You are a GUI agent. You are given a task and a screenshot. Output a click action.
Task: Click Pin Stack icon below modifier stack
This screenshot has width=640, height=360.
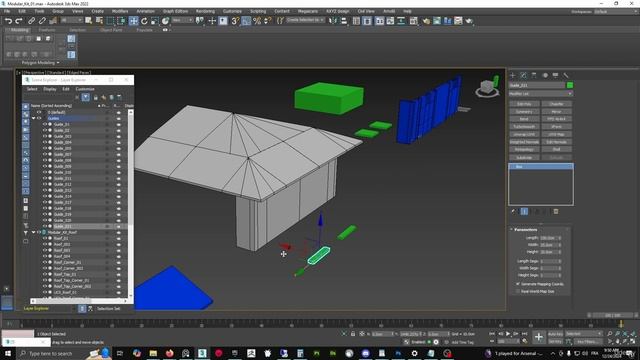[513, 211]
